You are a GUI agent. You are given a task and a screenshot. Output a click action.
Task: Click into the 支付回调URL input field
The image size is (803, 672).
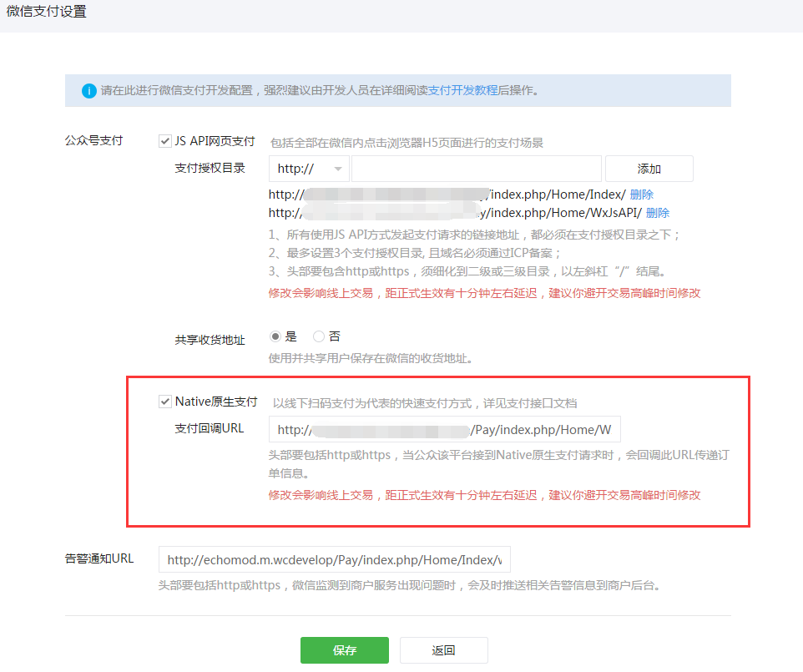444,430
